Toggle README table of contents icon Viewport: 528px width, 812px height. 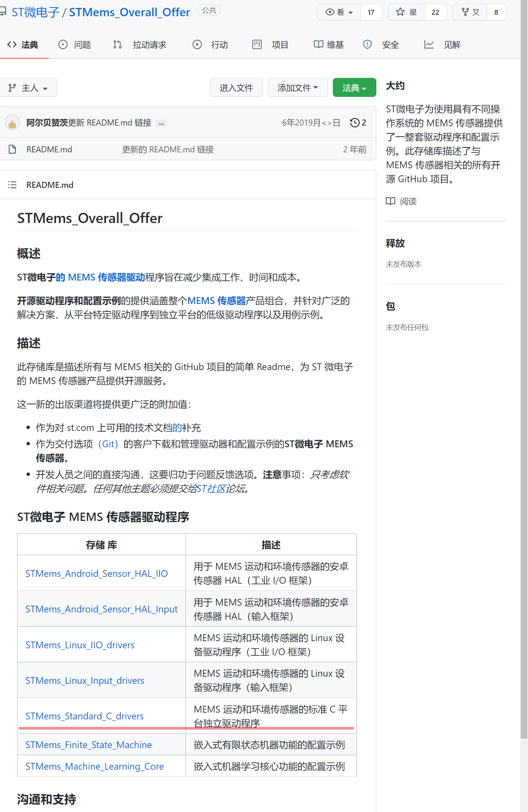click(x=12, y=184)
